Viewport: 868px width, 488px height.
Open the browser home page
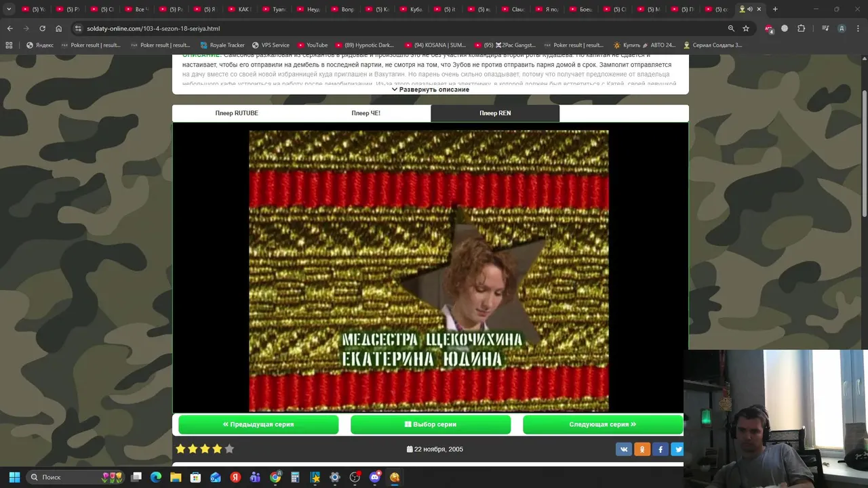tap(58, 28)
